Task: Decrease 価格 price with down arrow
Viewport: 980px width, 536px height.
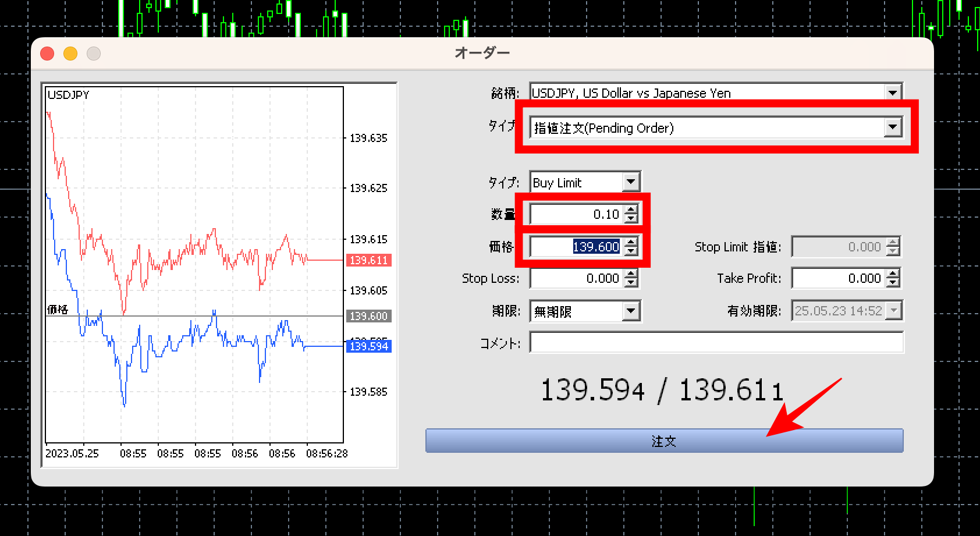Action: [631, 251]
